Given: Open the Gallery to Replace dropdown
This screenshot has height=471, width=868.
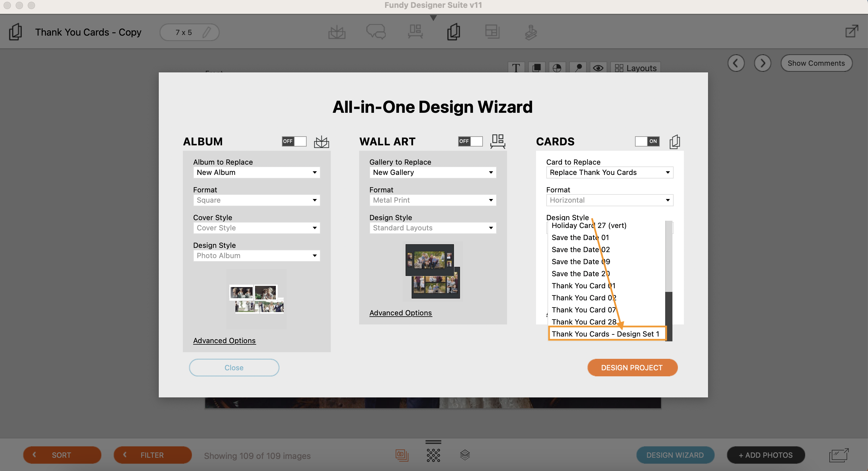Looking at the screenshot, I should click(x=433, y=172).
